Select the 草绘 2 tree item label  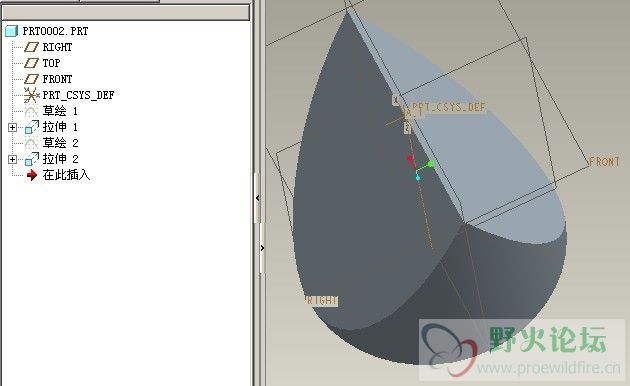pyautogui.click(x=61, y=143)
